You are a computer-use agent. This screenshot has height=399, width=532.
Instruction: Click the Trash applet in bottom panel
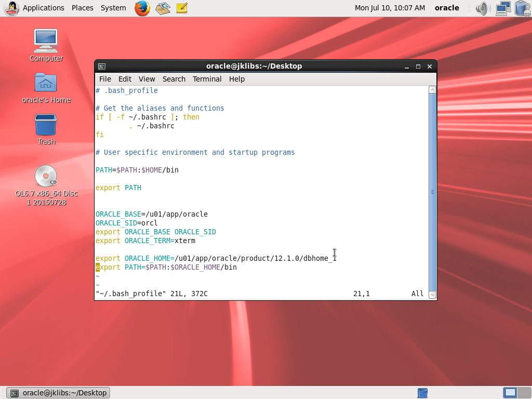(x=422, y=393)
